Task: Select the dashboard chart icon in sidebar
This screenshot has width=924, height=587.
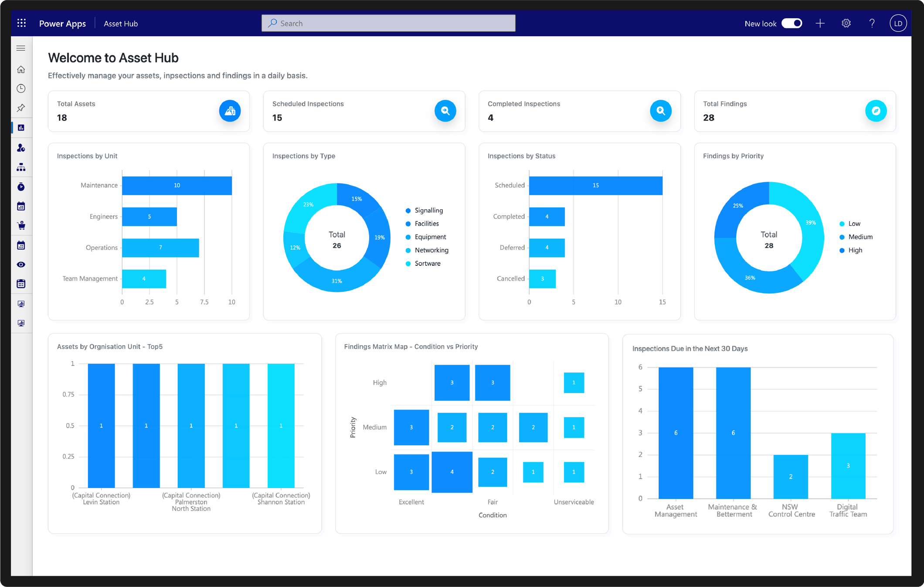Action: coord(21,128)
